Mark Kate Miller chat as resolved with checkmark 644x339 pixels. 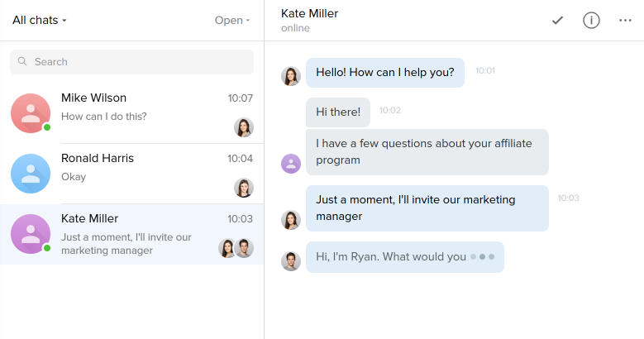point(557,20)
